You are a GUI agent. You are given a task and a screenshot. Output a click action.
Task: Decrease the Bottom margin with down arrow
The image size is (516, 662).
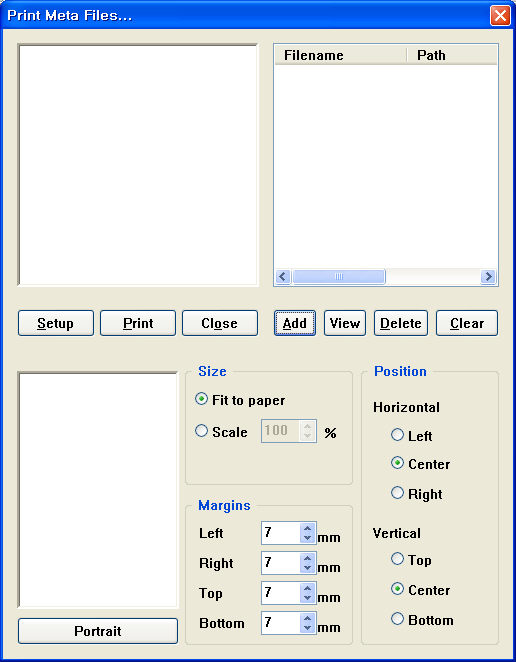point(307,628)
